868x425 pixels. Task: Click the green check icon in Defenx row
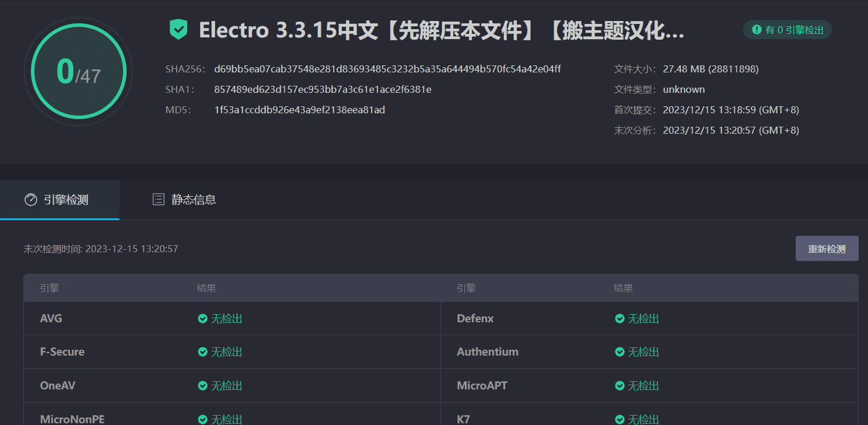(x=619, y=319)
